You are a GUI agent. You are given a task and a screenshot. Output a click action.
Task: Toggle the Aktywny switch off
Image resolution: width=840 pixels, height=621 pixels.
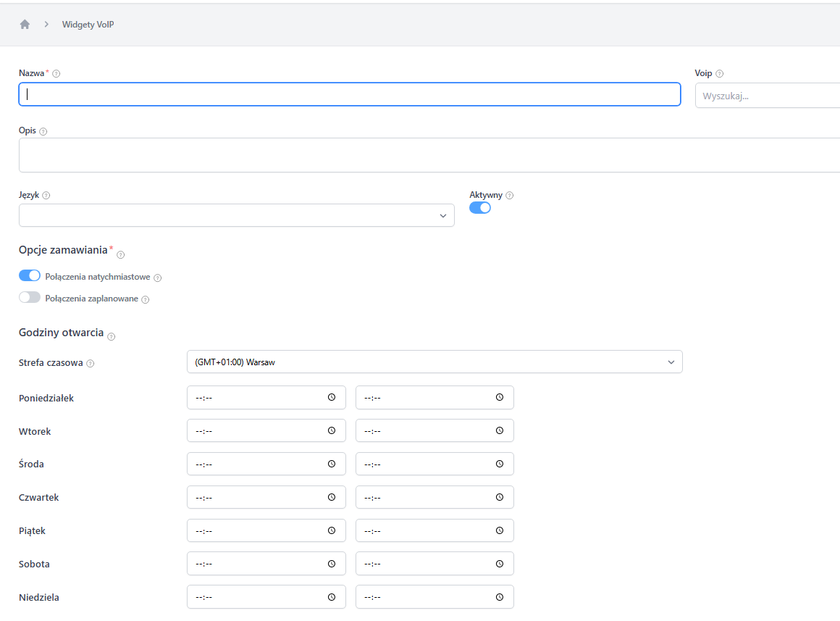click(480, 208)
